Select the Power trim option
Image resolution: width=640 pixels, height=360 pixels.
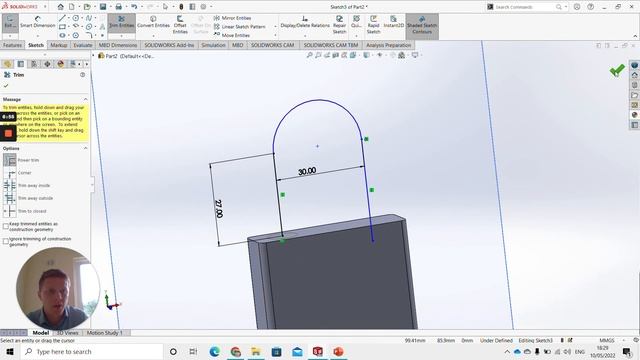(x=10, y=160)
